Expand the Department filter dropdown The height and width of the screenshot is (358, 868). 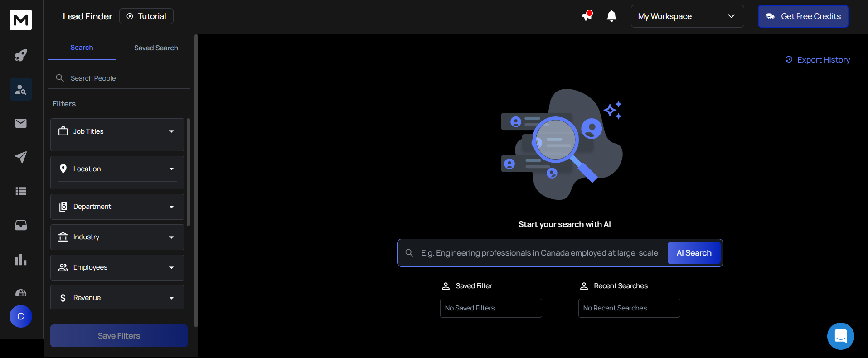(x=172, y=207)
